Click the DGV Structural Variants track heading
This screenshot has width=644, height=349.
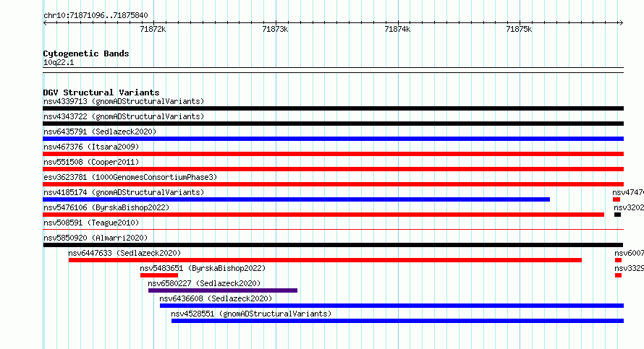point(101,92)
